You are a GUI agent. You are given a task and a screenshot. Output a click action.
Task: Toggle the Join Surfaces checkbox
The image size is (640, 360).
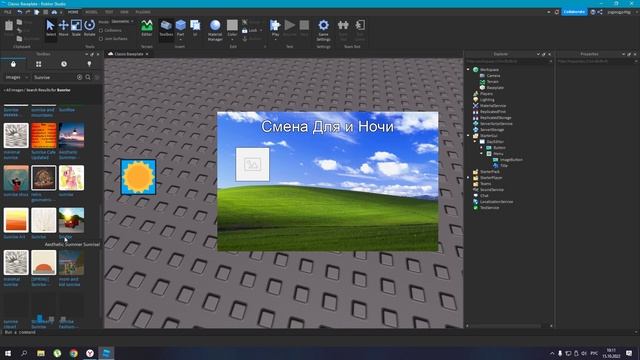(x=101, y=39)
